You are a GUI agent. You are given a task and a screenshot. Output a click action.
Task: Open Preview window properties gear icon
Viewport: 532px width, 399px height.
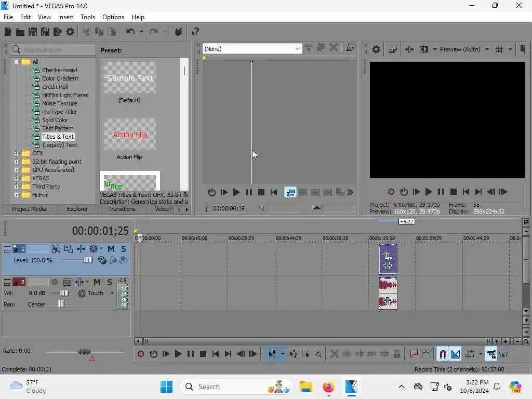(376, 49)
